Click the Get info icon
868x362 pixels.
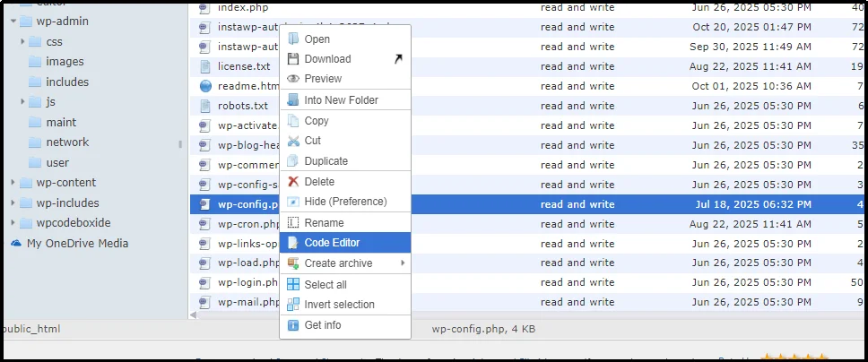[x=293, y=325]
